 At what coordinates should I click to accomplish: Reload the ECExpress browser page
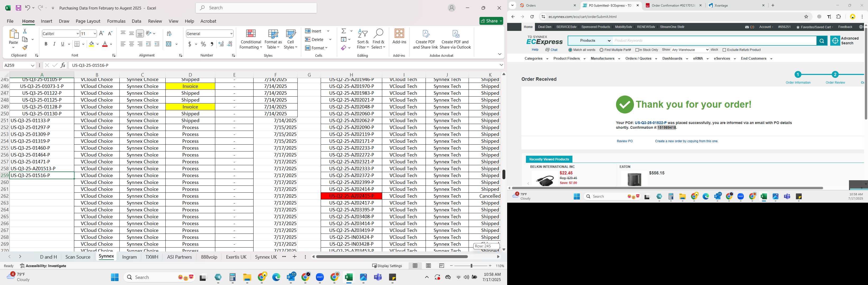pos(532,16)
